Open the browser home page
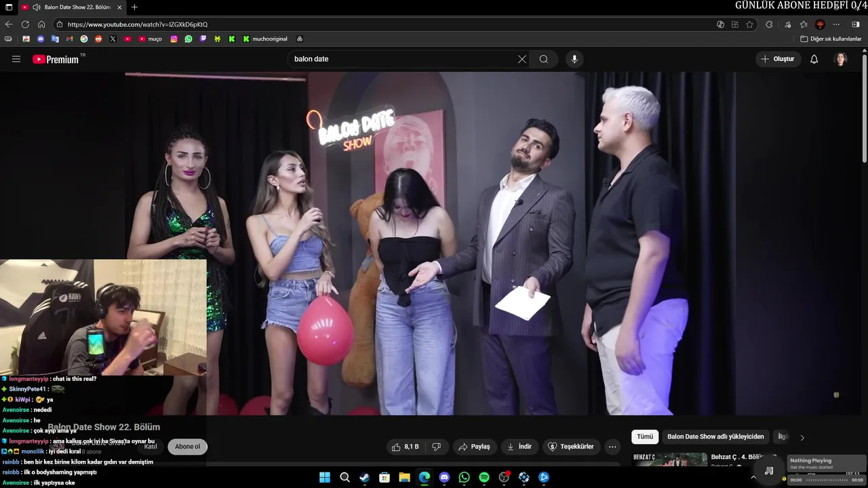Image resolution: width=868 pixels, height=488 pixels. click(41, 24)
